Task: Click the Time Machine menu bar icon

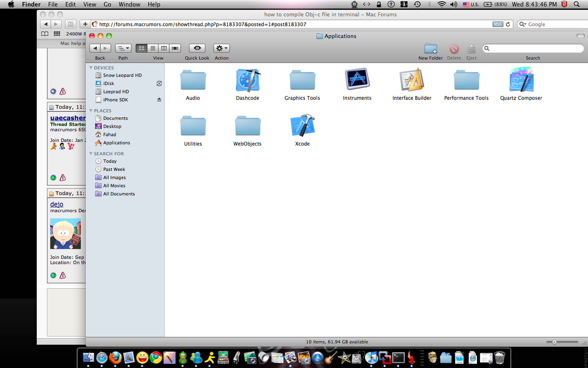Action: [417, 4]
